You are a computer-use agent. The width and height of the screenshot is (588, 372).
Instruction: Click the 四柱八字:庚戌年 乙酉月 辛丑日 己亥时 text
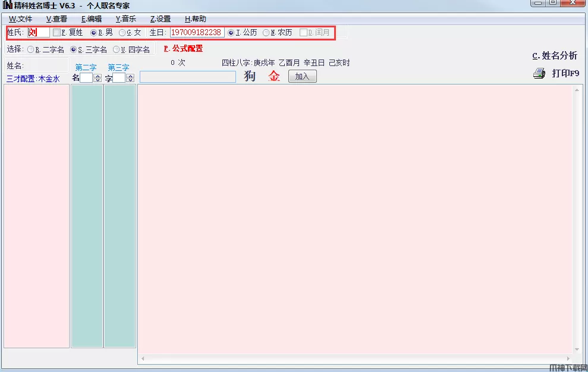286,62
